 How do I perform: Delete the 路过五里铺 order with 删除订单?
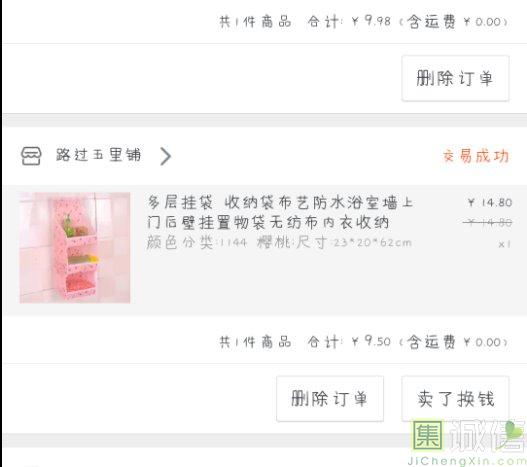(330, 399)
